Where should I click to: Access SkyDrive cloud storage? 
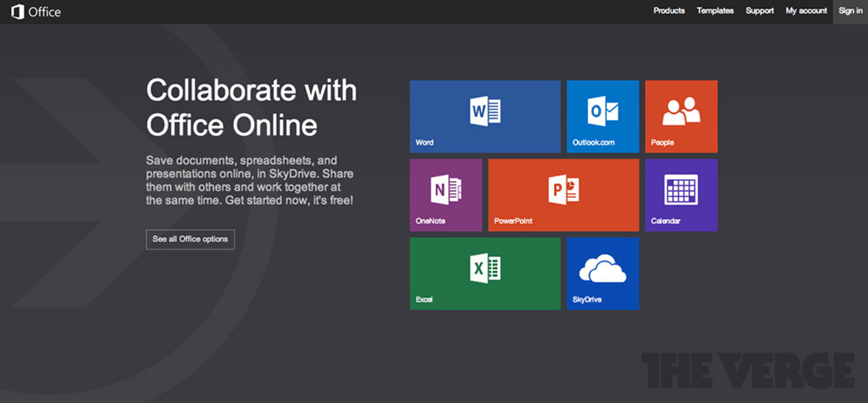point(602,273)
